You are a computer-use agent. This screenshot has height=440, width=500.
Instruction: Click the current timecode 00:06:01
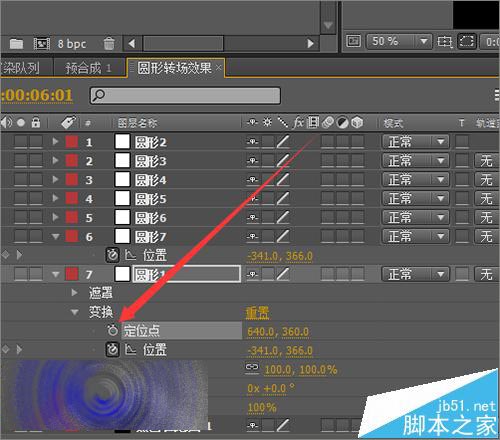(37, 95)
